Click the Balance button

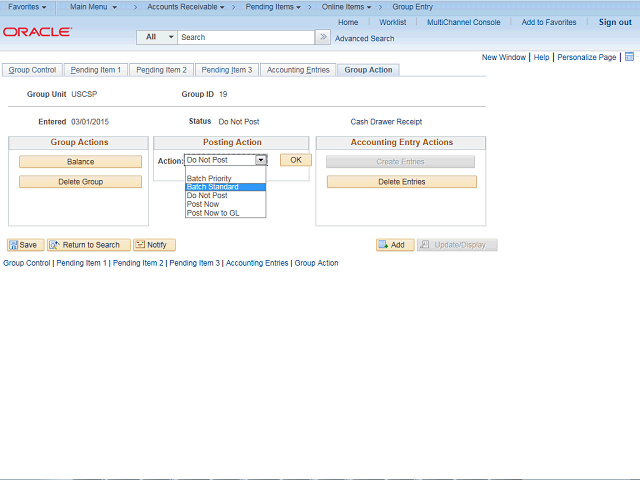[x=80, y=162]
